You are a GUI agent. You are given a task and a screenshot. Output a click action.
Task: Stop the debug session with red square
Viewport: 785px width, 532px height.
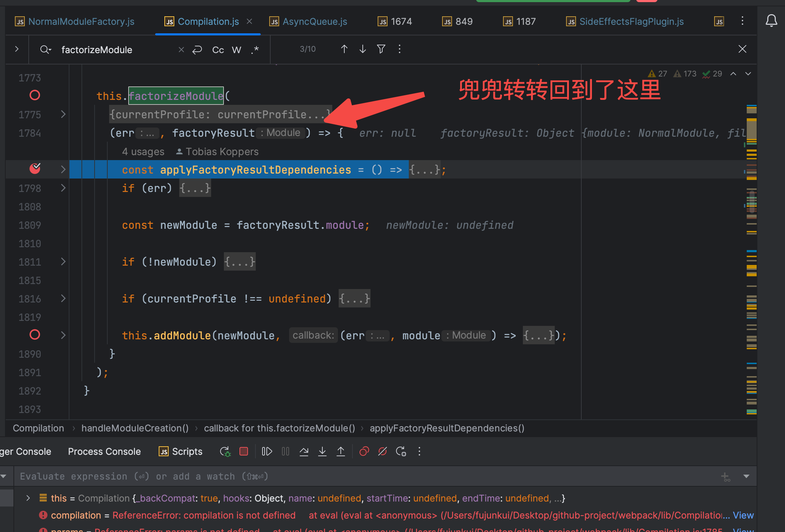click(x=244, y=451)
